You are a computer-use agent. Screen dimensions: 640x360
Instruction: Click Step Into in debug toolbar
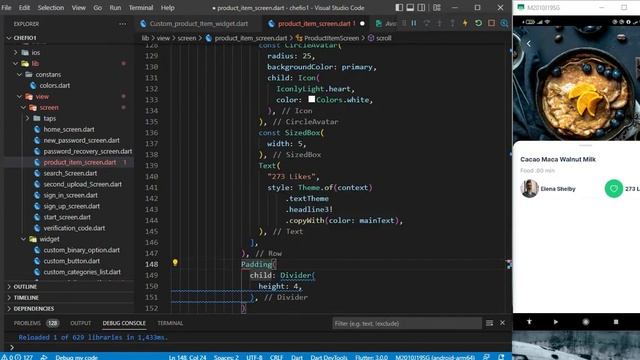(x=439, y=23)
